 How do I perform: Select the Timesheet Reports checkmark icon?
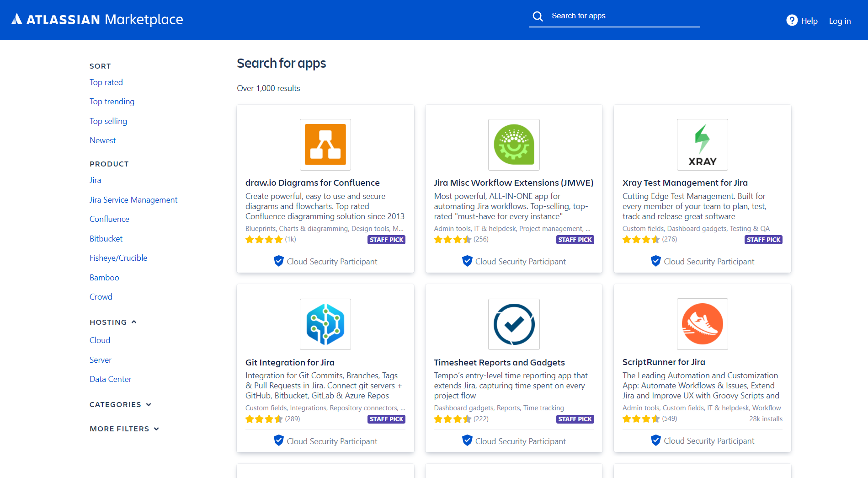pyautogui.click(x=513, y=324)
